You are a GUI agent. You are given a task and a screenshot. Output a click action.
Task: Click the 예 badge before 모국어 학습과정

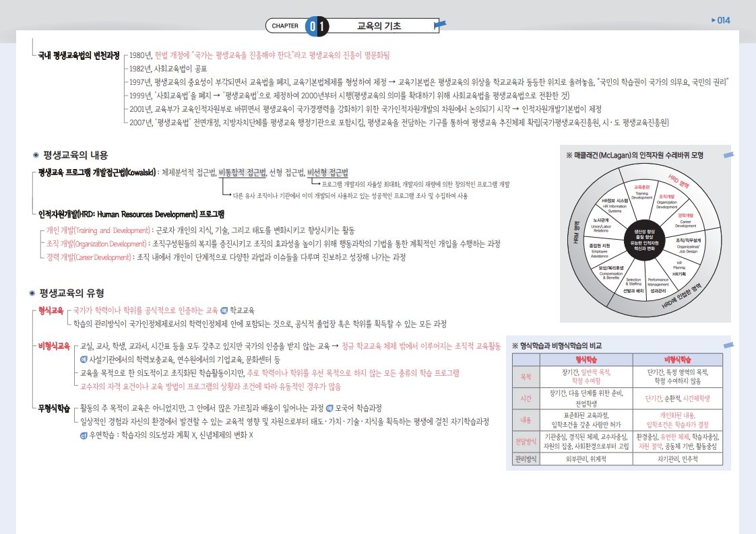click(x=329, y=408)
